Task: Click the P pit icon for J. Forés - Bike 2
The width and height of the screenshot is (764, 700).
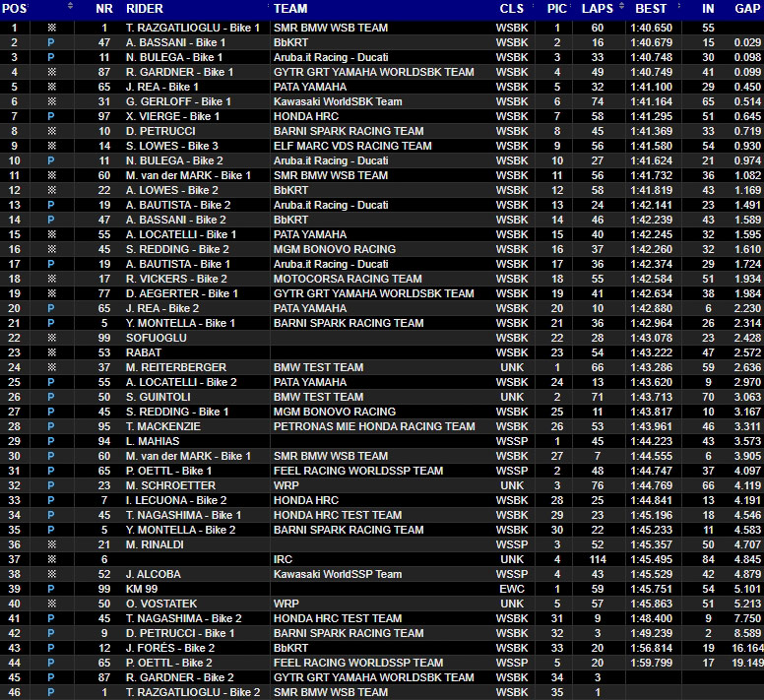Action: click(x=50, y=648)
